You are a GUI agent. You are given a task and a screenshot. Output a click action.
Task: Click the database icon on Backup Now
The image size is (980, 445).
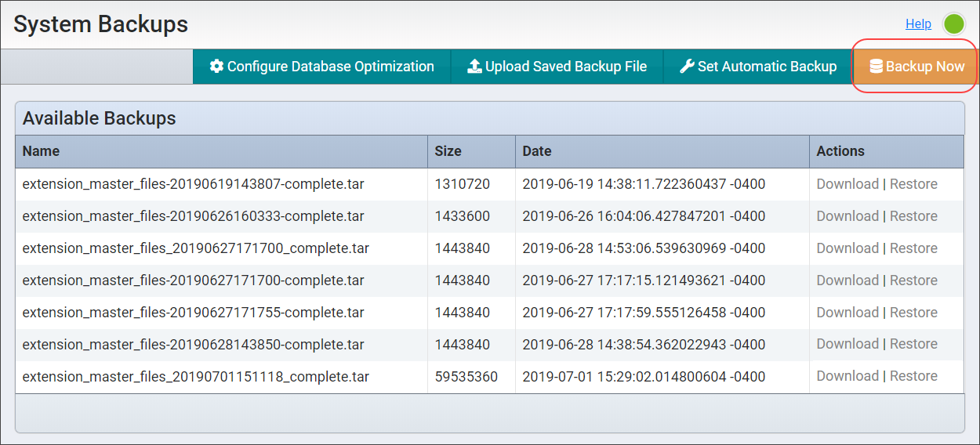pos(876,67)
